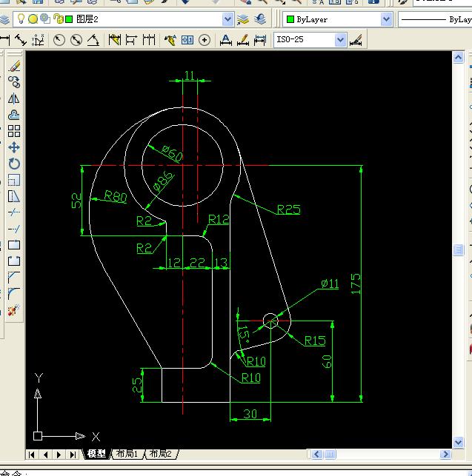
Task: Go to next layout tab arrow
Action: click(59, 455)
